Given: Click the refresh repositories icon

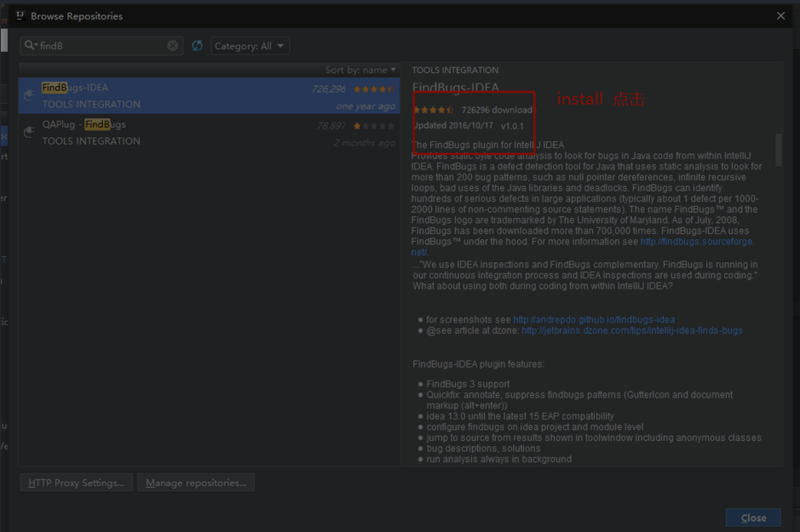Looking at the screenshot, I should [197, 46].
